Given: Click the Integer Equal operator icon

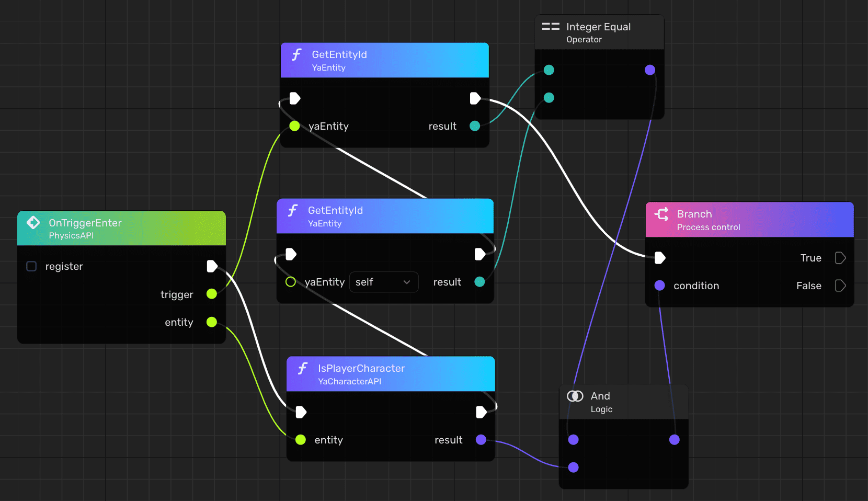Looking at the screenshot, I should pos(550,27).
